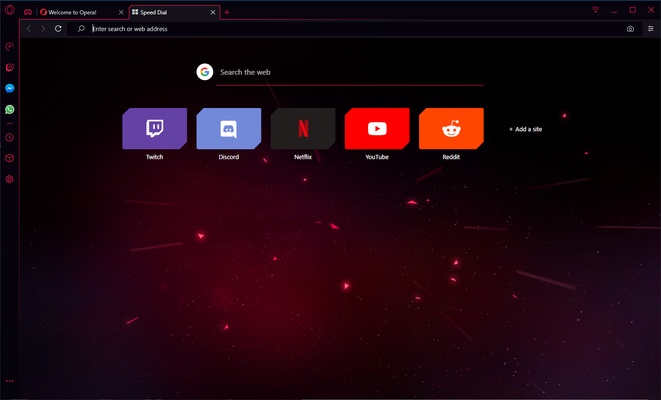Viewport: 661px width, 400px height.
Task: Open the Easy Setup sliders icon
Action: pos(651,29)
